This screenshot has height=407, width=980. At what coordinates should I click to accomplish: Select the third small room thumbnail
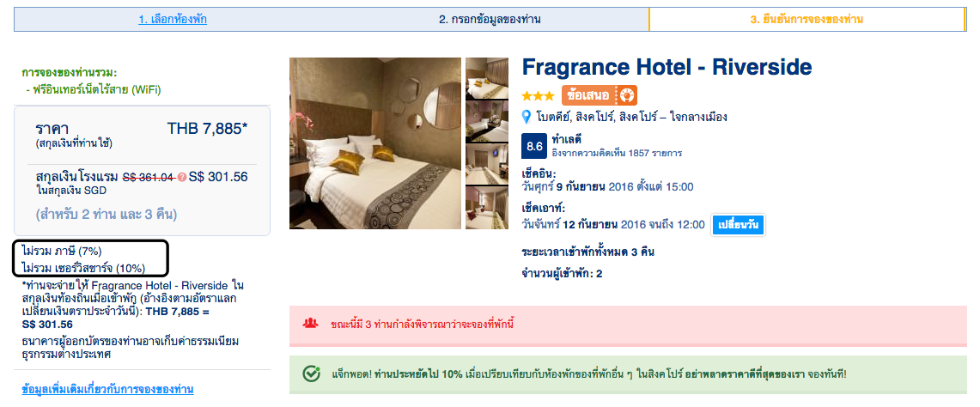click(x=487, y=164)
